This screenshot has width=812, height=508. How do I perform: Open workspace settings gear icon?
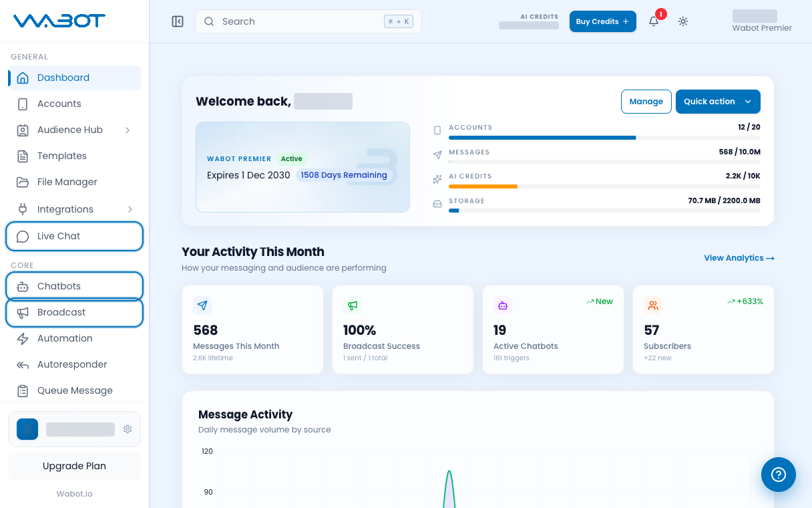click(x=128, y=429)
